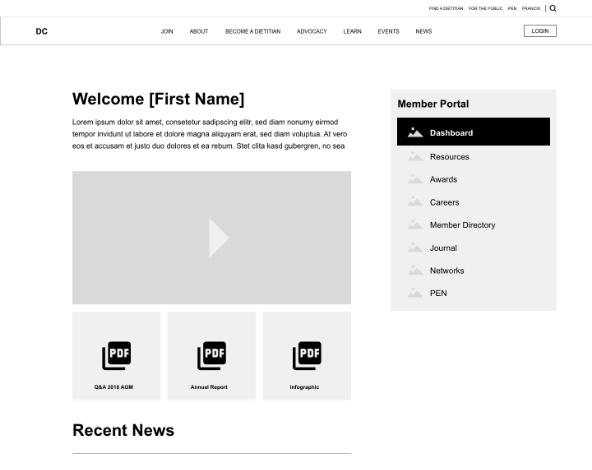The height and width of the screenshot is (470, 592).
Task: Click the FIND A DIETITIAN top link
Action: pos(446,8)
